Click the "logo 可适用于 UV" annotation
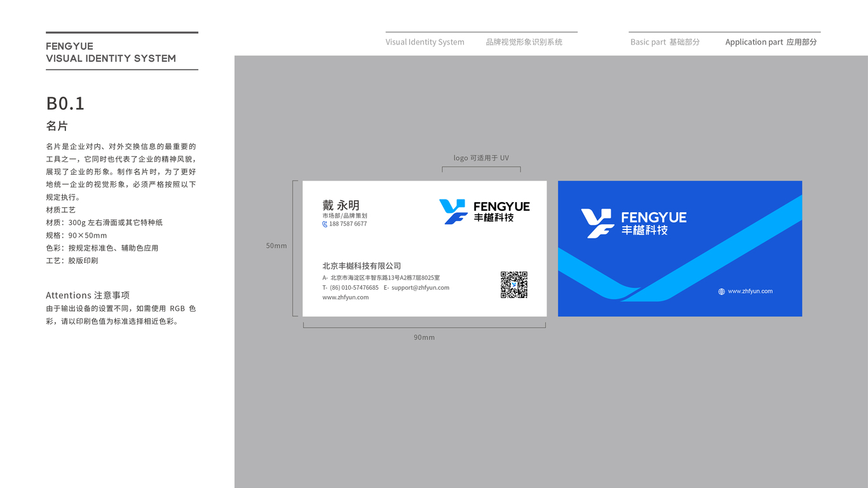Viewport: 868px width, 488px height. click(481, 158)
